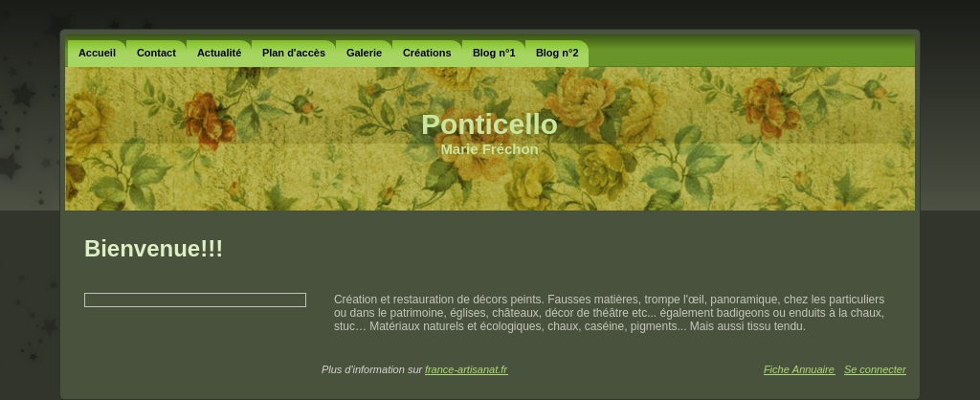The width and height of the screenshot is (980, 400).
Task: Visit the Blog n°2 tab
Action: click(557, 54)
